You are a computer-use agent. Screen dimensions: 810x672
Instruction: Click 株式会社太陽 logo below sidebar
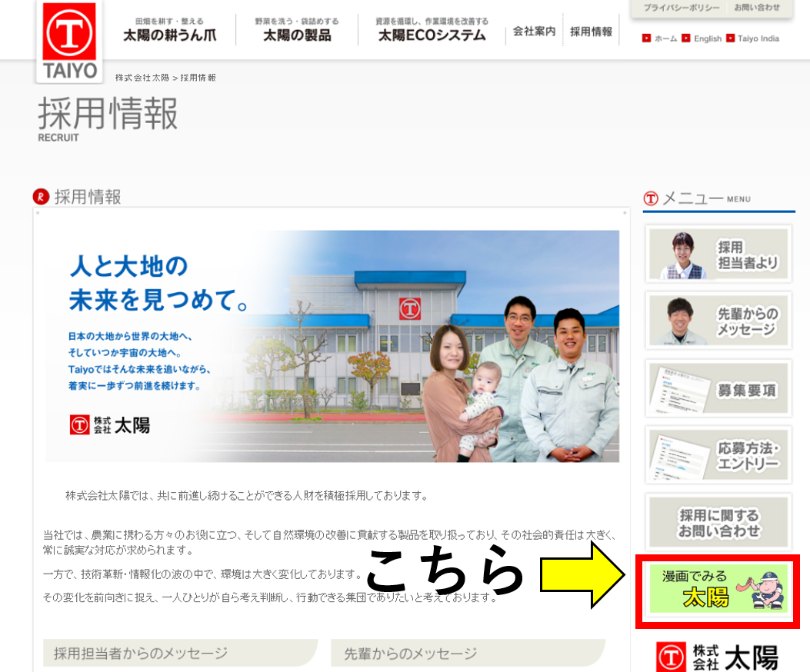(717, 657)
